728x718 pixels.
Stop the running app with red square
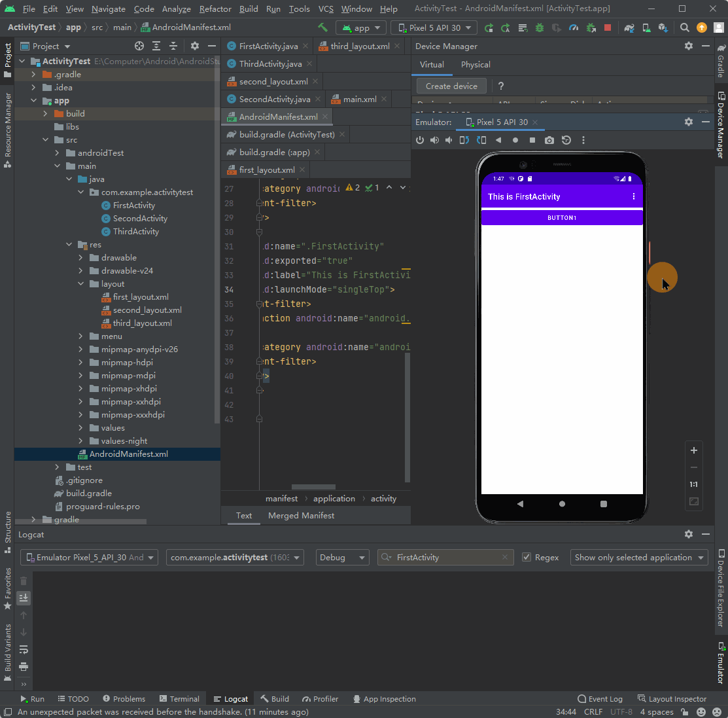pos(608,27)
